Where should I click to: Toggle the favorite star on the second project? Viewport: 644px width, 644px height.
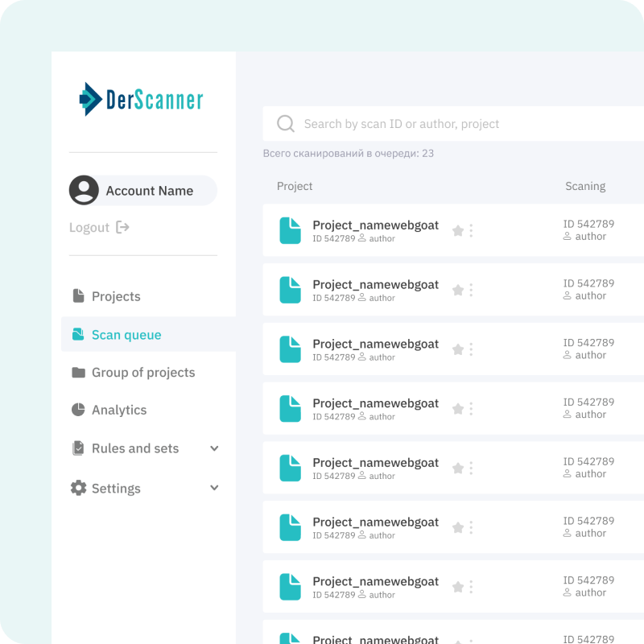[x=456, y=290]
